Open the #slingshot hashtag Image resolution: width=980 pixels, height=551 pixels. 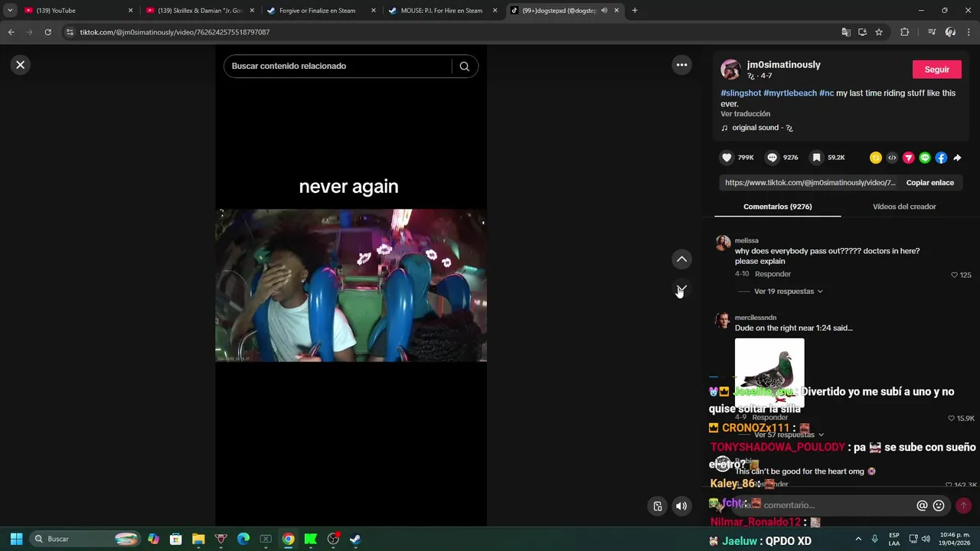point(740,93)
